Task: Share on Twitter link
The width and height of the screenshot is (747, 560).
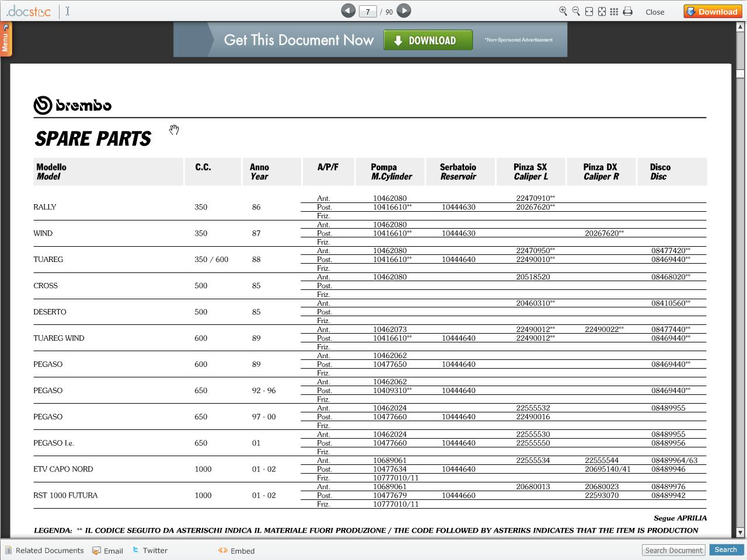Action: [150, 550]
